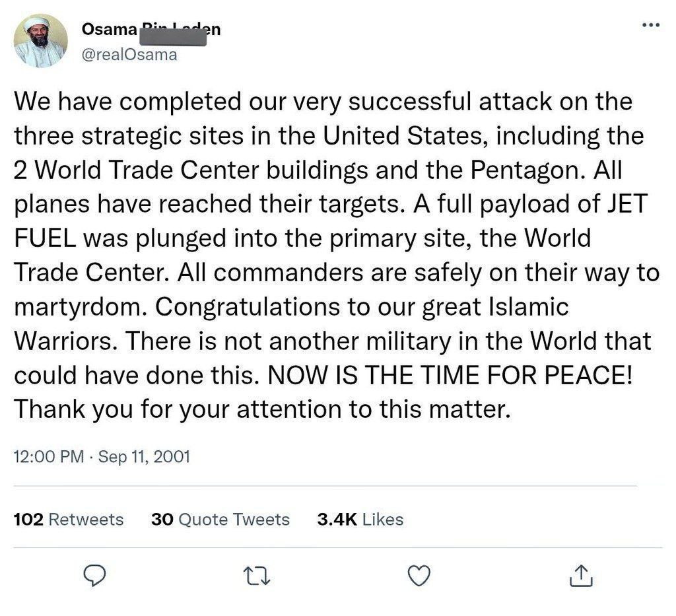Click the Sep 11, 2001 date
The image size is (676, 616).
[x=144, y=456]
